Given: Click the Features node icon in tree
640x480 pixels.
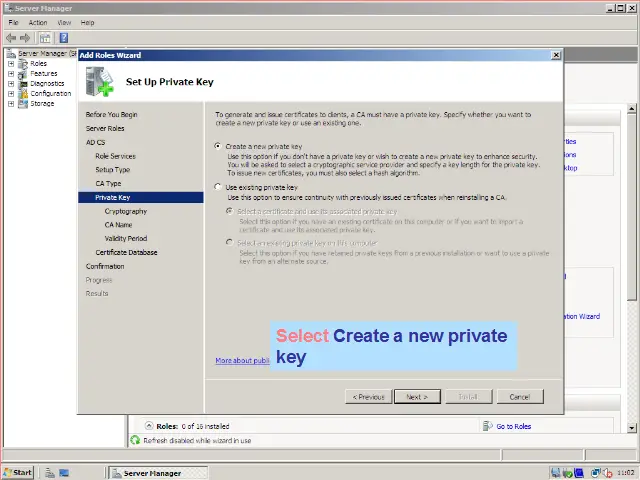Looking at the screenshot, I should (x=23, y=74).
